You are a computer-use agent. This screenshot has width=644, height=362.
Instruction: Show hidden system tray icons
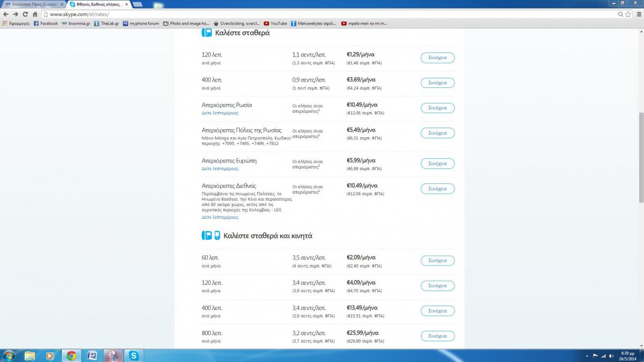[586, 356]
